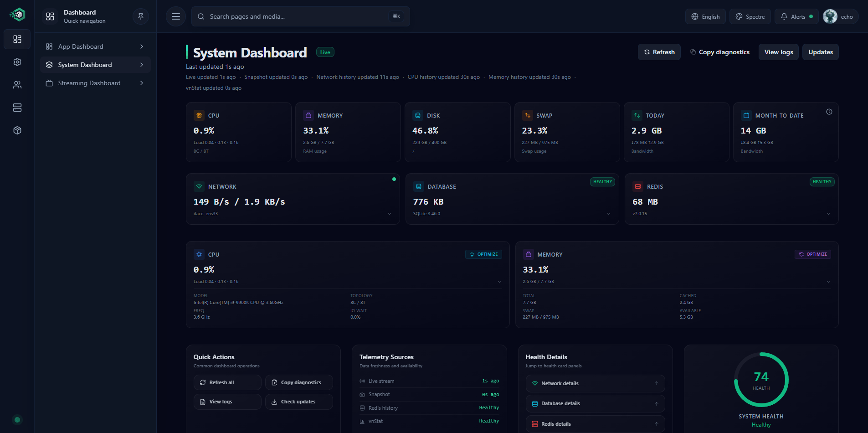Click the echo user avatar
The height and width of the screenshot is (433, 868).
pos(830,16)
